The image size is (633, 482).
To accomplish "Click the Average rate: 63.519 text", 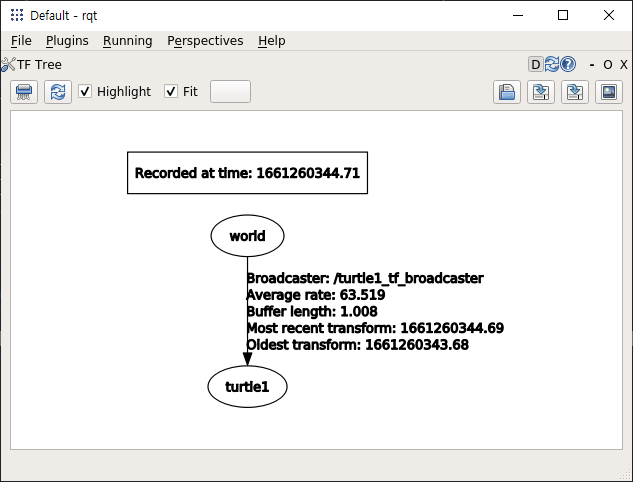I will click(x=316, y=295).
